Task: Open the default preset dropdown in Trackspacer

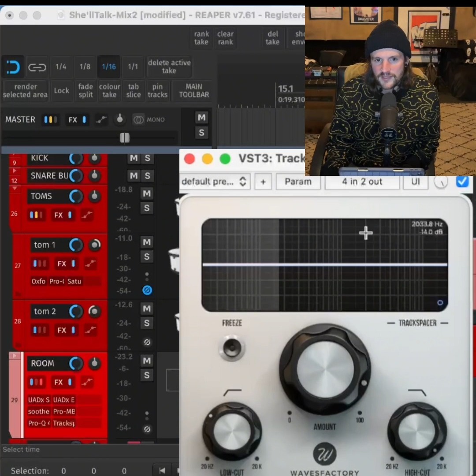Action: point(215,181)
